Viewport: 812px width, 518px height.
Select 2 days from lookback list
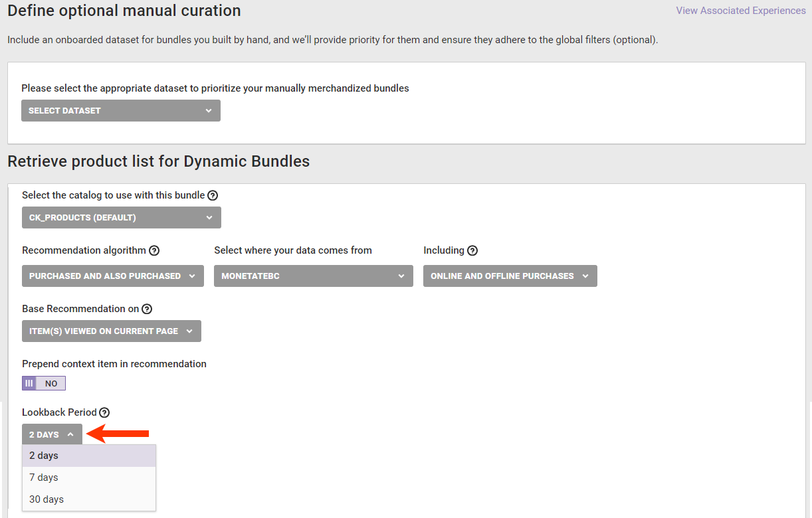(x=44, y=456)
